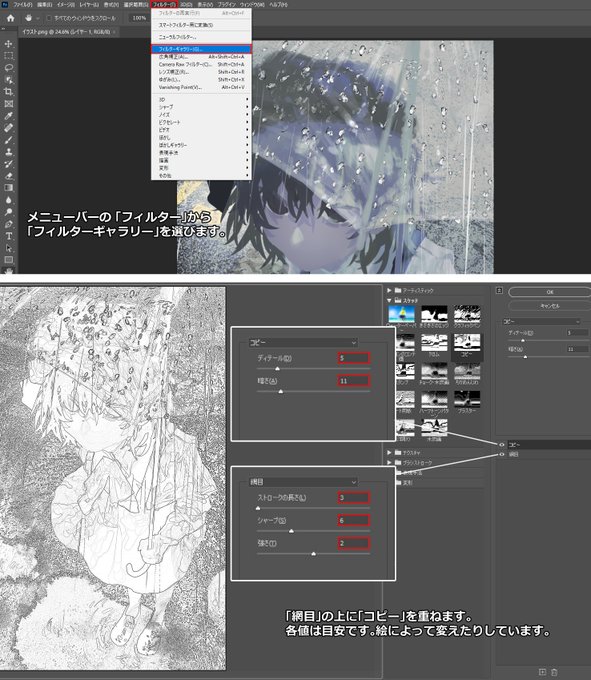Open the ファイル menu
This screenshot has height=680, width=591.
click(23, 5)
